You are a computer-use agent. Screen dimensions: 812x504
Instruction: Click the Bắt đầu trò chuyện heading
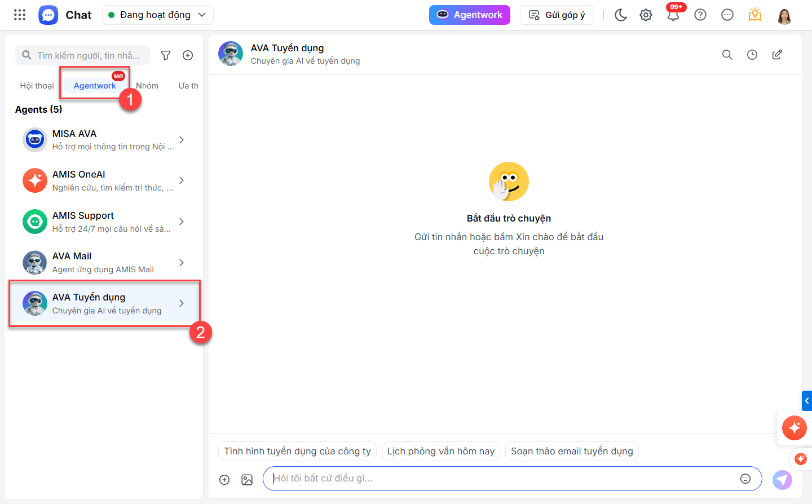pos(509,218)
